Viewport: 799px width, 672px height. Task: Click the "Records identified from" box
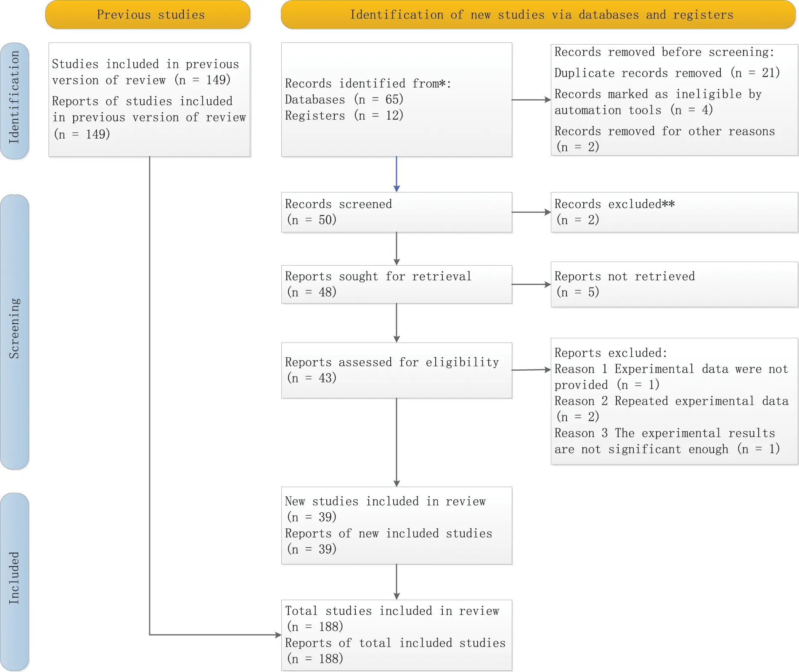[397, 100]
